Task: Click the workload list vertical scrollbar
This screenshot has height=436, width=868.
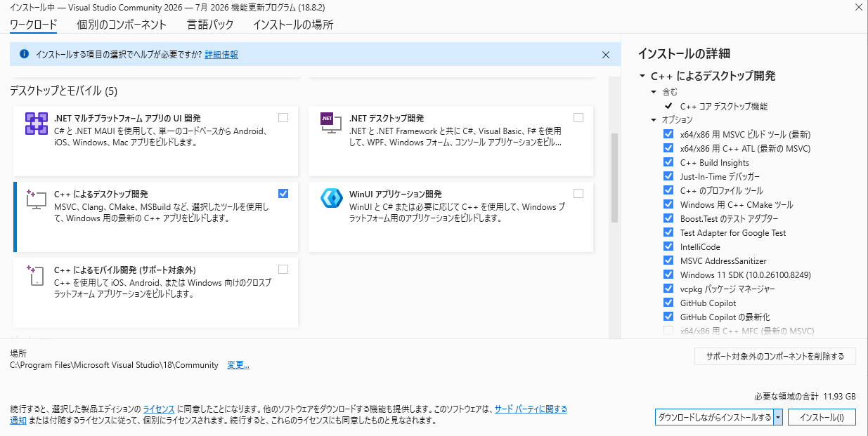Action: [x=615, y=178]
